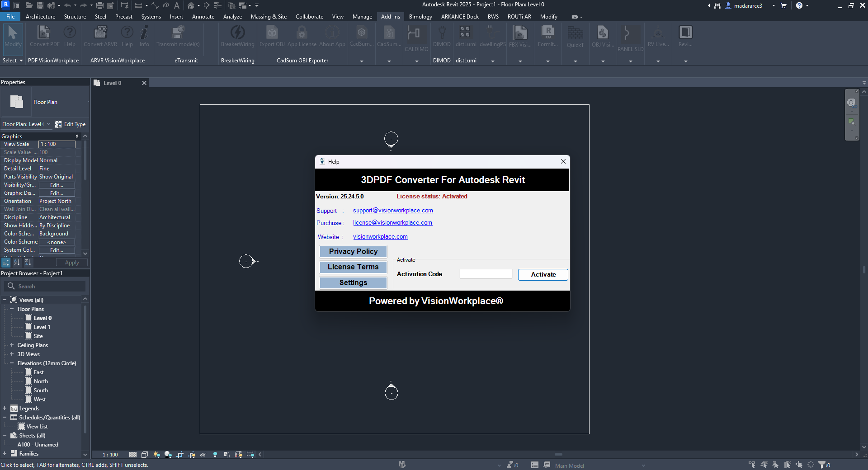Open the Systems ribbon tab
The width and height of the screenshot is (868, 470).
(151, 17)
